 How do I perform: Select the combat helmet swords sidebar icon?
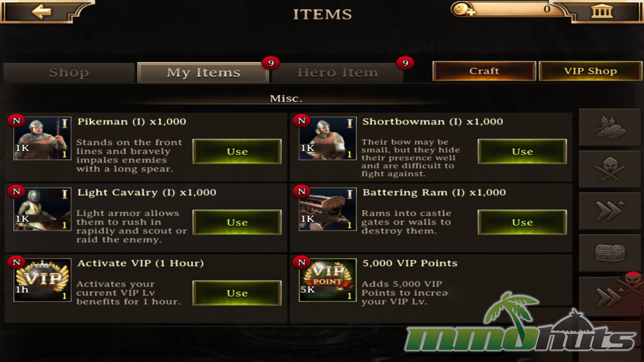(x=610, y=169)
